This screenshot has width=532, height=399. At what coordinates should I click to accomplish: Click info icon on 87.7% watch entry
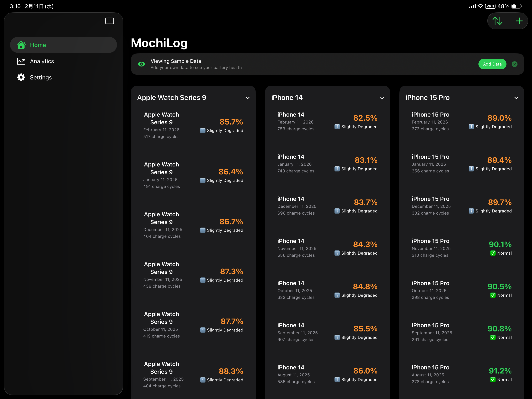(203, 330)
